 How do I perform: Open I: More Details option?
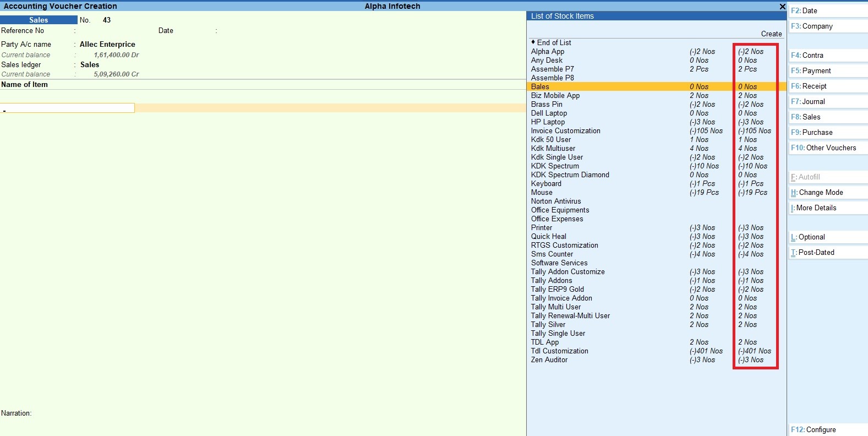point(816,208)
